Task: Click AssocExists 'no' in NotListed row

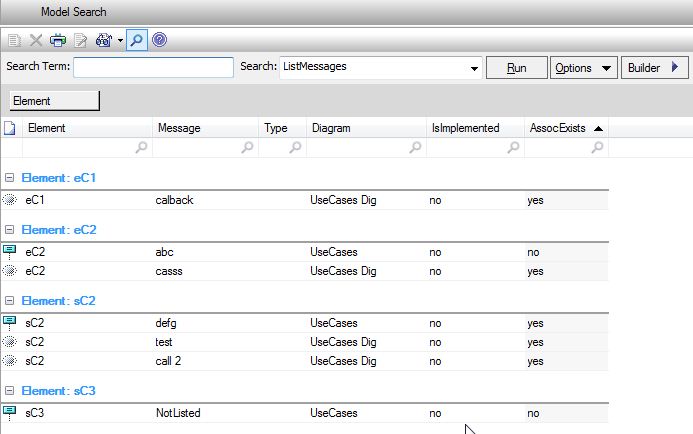Action: click(x=533, y=414)
